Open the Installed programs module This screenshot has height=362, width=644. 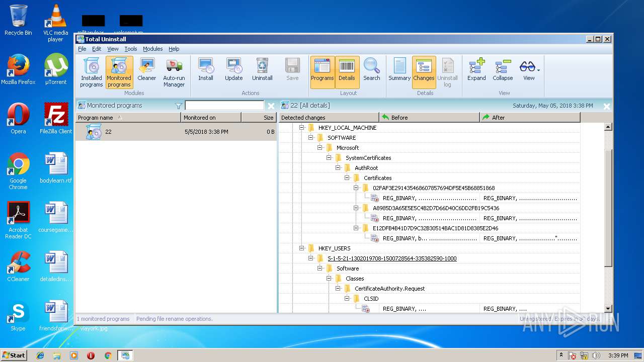(91, 72)
